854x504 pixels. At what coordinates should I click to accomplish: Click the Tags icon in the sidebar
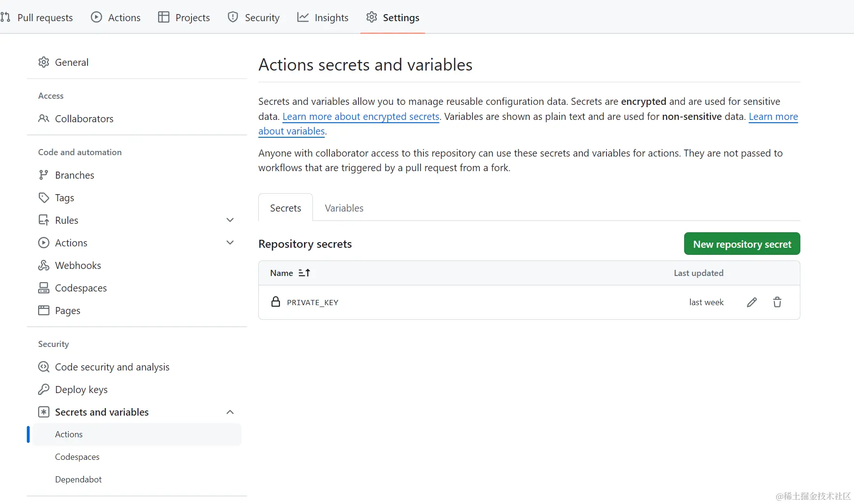(44, 198)
